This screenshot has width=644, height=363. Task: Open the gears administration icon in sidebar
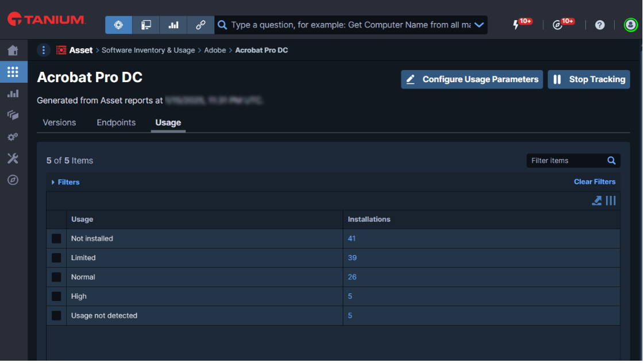click(13, 137)
